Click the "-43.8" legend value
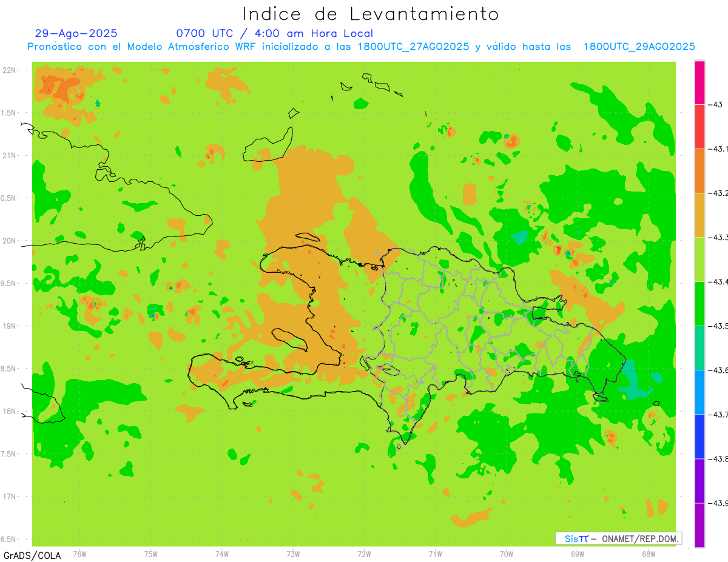This screenshot has width=728, height=562. [x=719, y=459]
